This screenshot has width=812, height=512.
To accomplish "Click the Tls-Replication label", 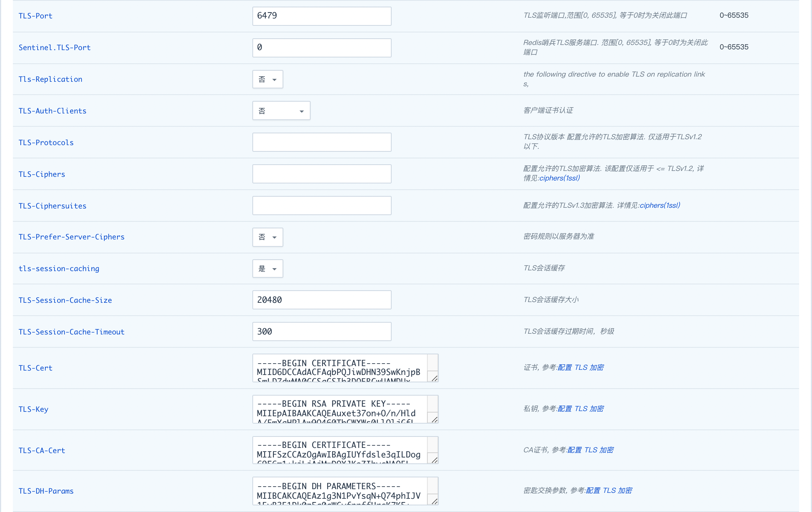I will (50, 79).
